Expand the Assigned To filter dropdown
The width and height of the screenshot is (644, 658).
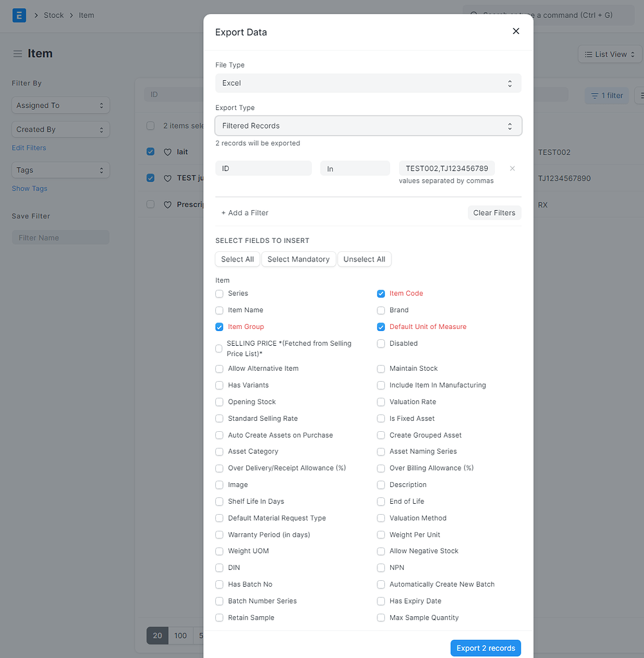tap(60, 105)
